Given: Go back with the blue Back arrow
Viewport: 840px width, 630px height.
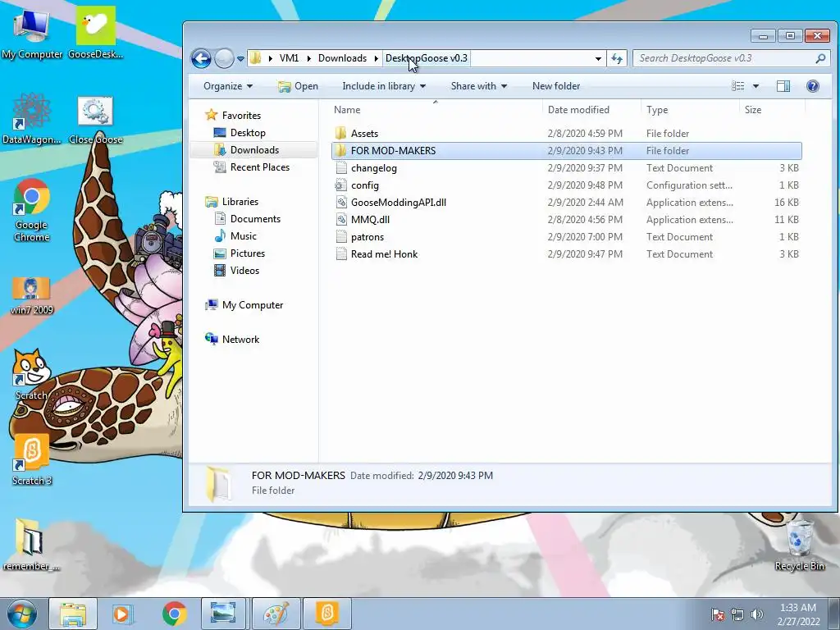Looking at the screenshot, I should click(202, 58).
